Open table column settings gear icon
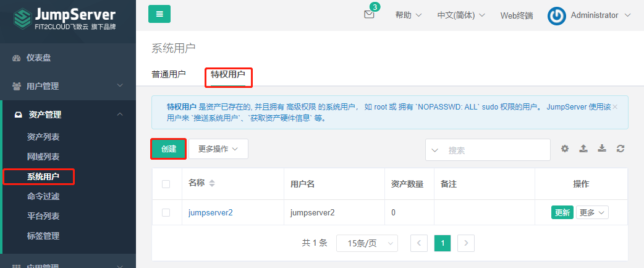 [565, 149]
